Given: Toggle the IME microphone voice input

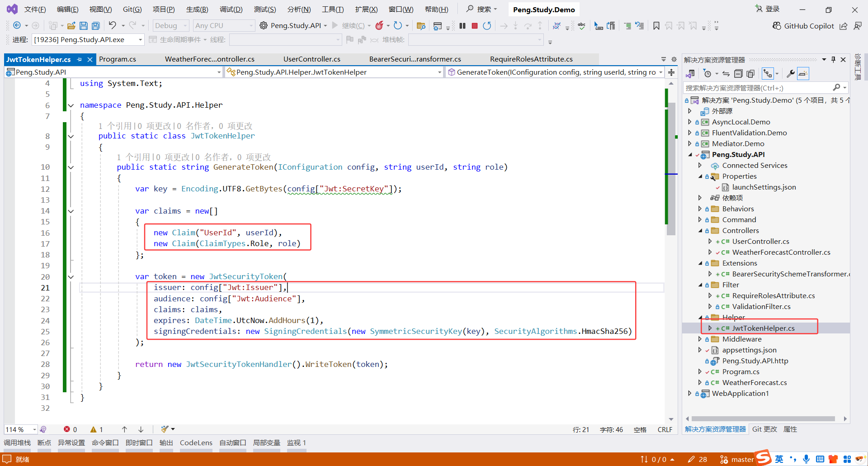Looking at the screenshot, I should pos(807,459).
